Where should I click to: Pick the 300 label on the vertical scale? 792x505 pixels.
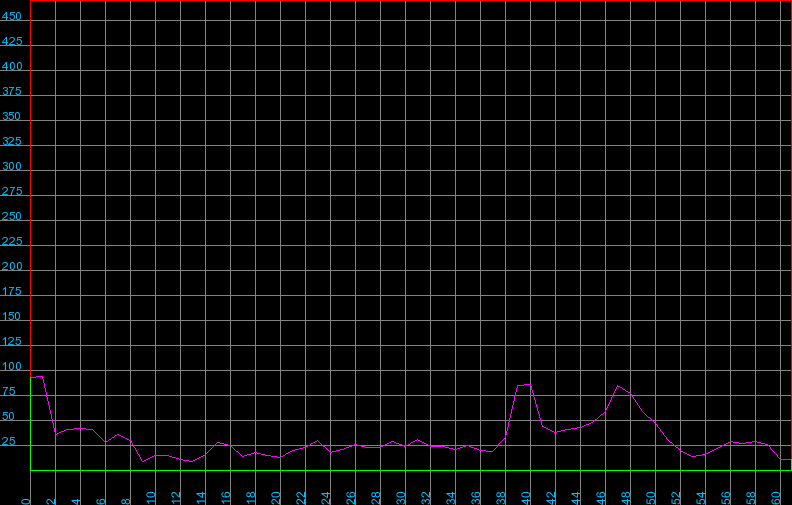(12, 166)
